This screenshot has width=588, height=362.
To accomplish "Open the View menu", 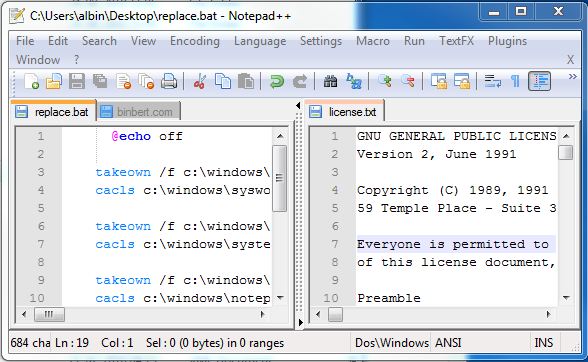I will pyautogui.click(x=143, y=41).
